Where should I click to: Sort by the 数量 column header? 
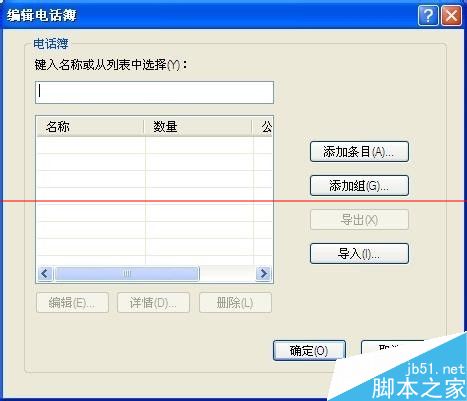[198, 127]
